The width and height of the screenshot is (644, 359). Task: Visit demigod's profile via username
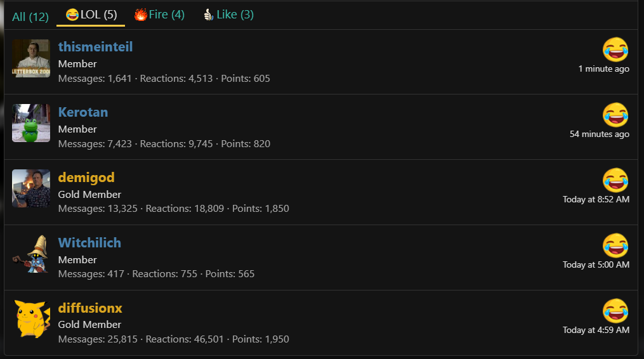tap(86, 178)
